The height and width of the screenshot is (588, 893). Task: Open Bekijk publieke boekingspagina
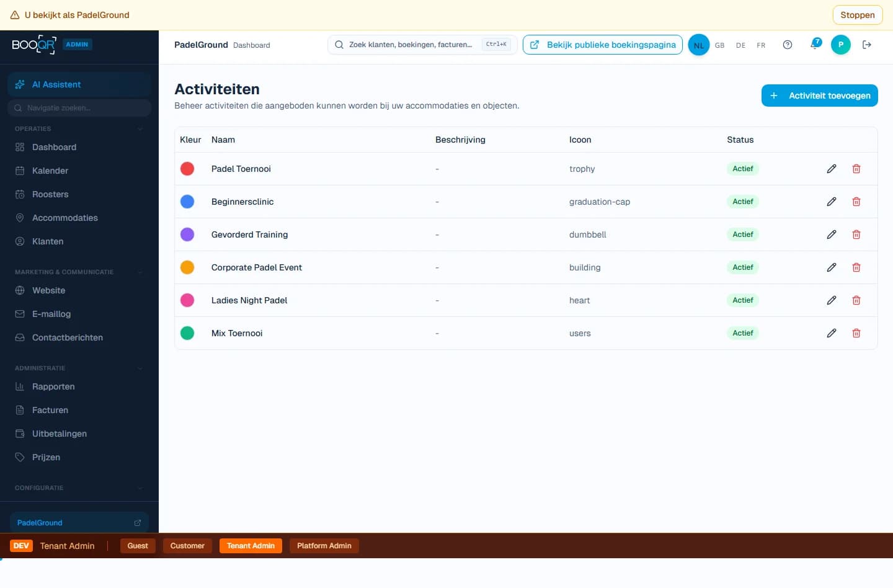coord(602,45)
